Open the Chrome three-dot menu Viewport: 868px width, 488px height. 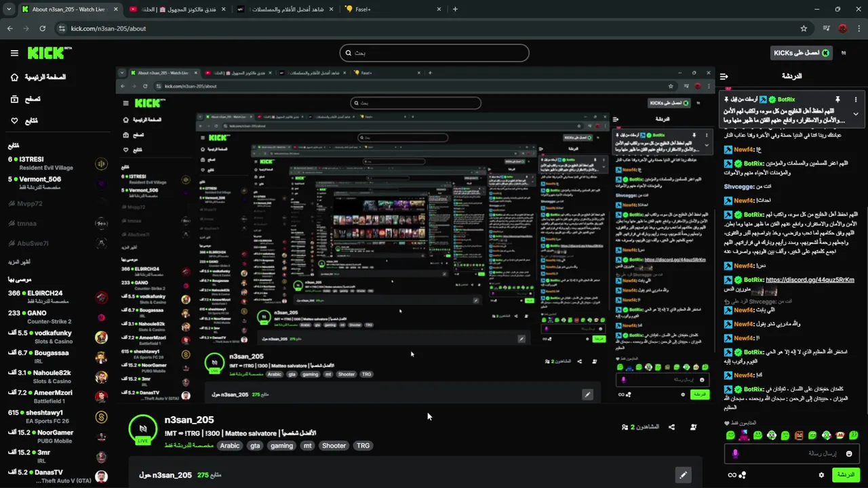(859, 28)
